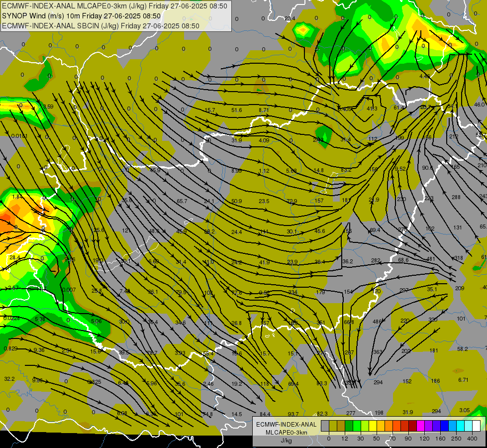
Task: Pick the cyan legend swatch near 250
Action: [x=461, y=426]
